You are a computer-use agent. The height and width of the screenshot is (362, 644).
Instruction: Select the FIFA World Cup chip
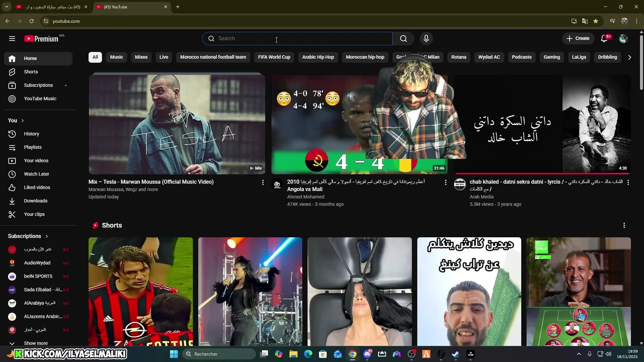[x=274, y=57]
